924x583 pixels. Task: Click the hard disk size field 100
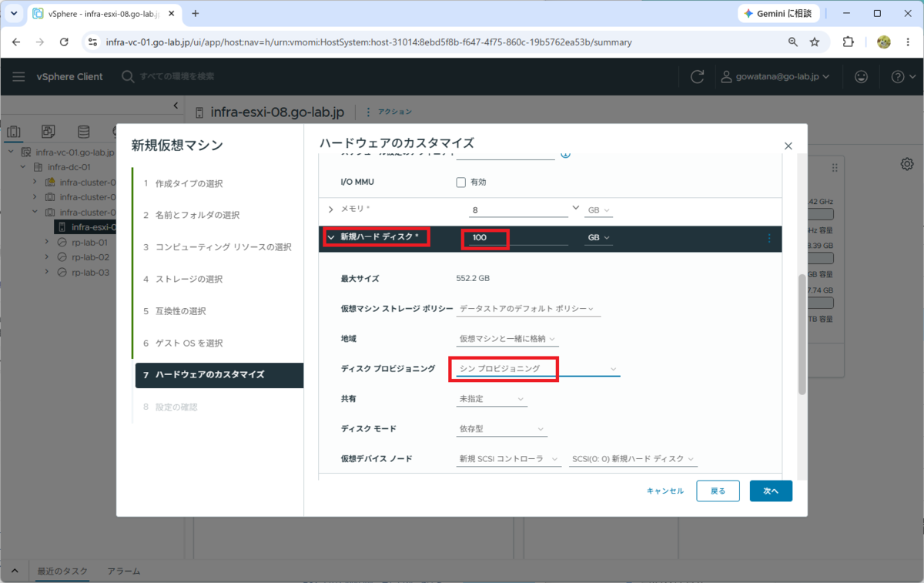point(518,238)
